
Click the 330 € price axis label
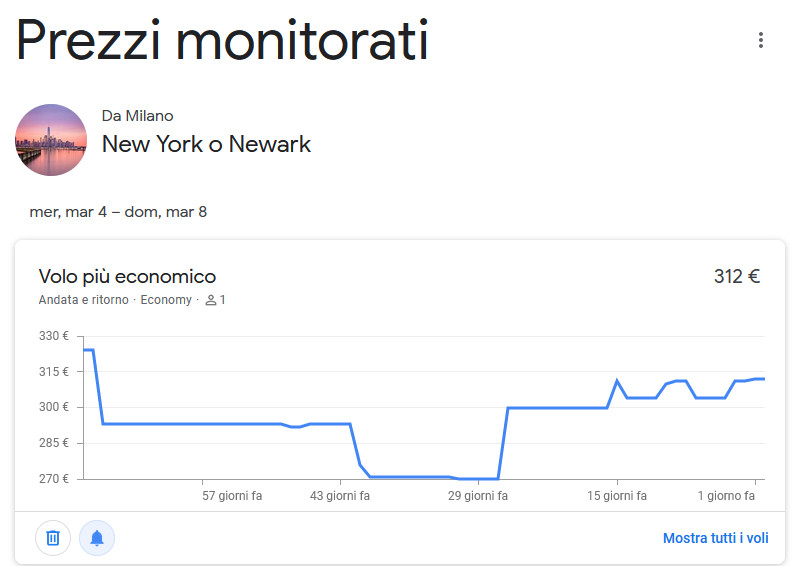[x=53, y=336]
